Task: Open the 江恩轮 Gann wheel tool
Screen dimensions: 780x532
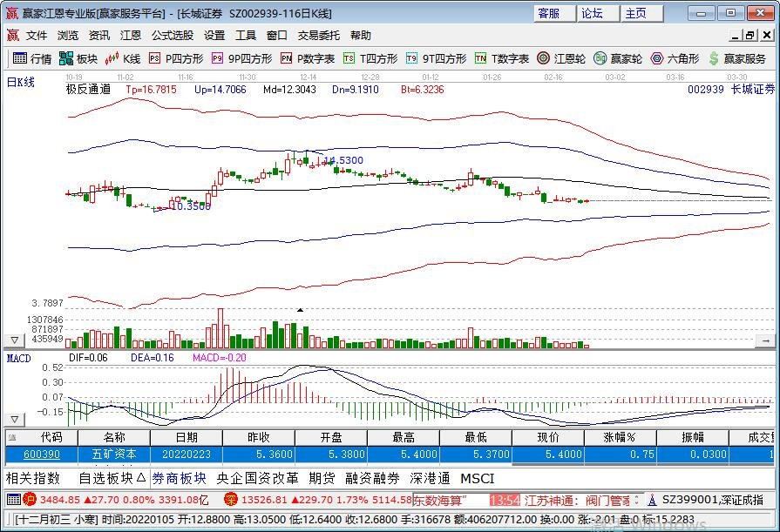Action: pyautogui.click(x=561, y=58)
